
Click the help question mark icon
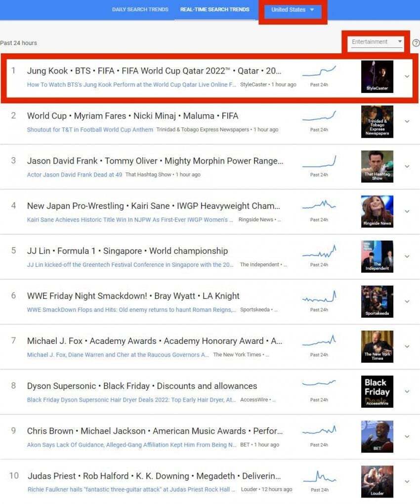(416, 43)
